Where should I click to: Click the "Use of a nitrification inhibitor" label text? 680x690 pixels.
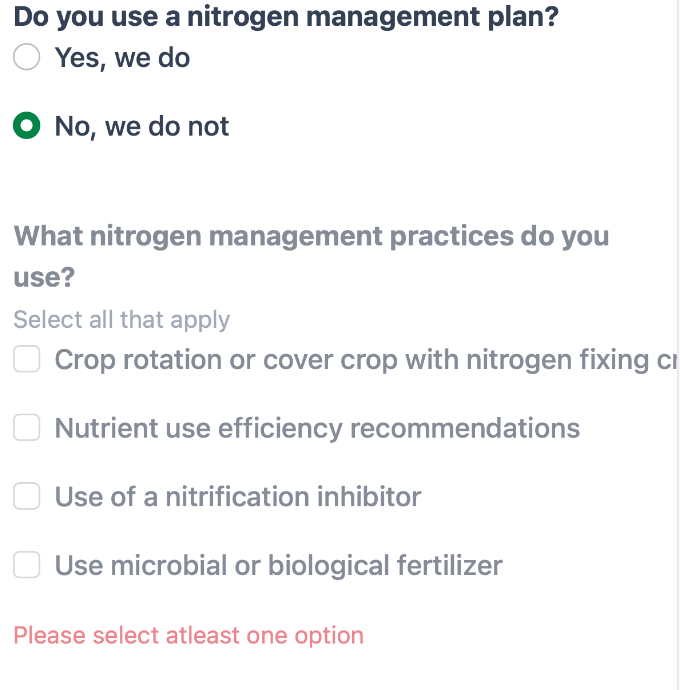pos(238,497)
